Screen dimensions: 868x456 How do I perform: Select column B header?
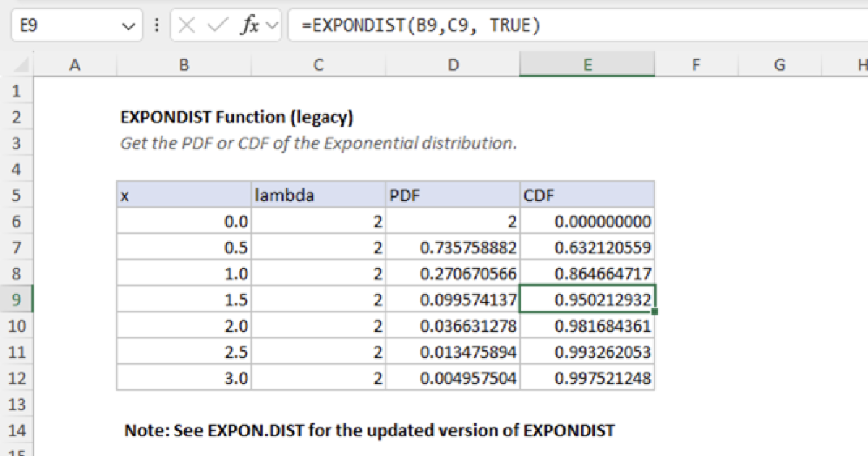pyautogui.click(x=183, y=64)
